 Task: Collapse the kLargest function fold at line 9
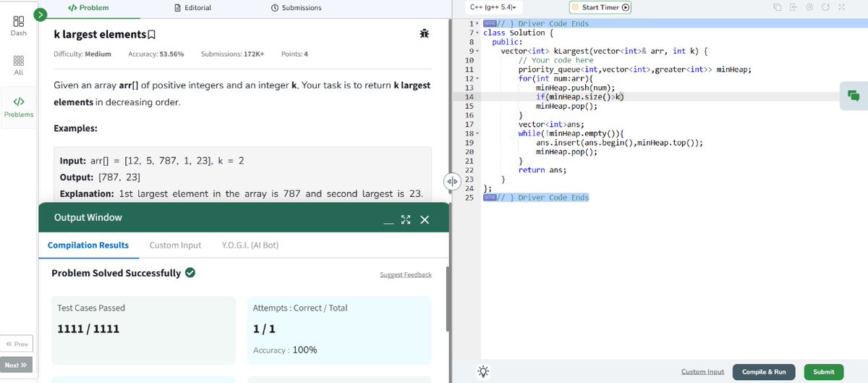pyautogui.click(x=477, y=51)
